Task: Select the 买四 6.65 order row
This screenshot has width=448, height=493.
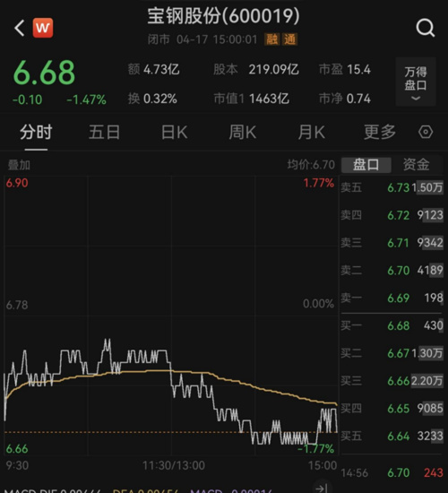Action: point(392,409)
